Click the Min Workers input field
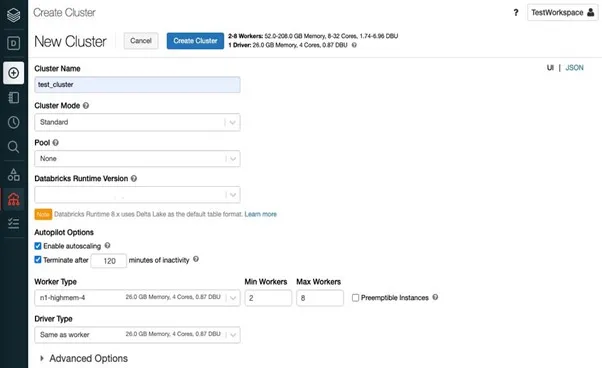The width and height of the screenshot is (602, 368). coord(268,298)
